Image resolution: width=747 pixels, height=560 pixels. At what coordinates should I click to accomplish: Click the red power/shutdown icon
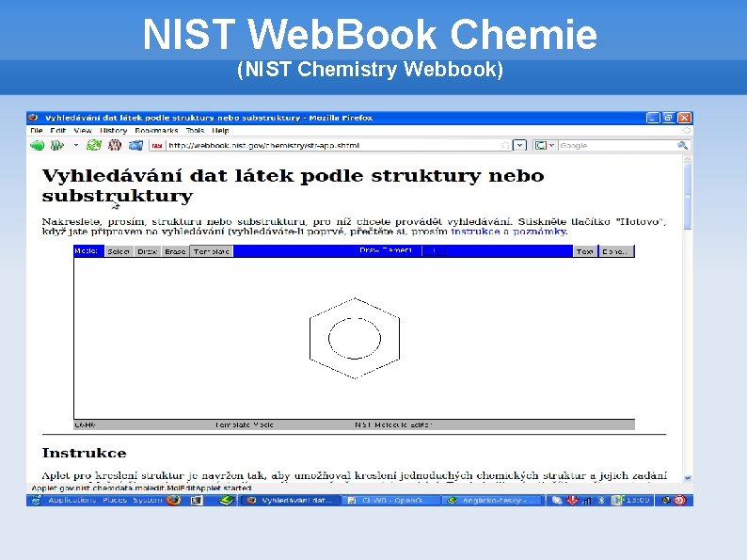click(680, 500)
